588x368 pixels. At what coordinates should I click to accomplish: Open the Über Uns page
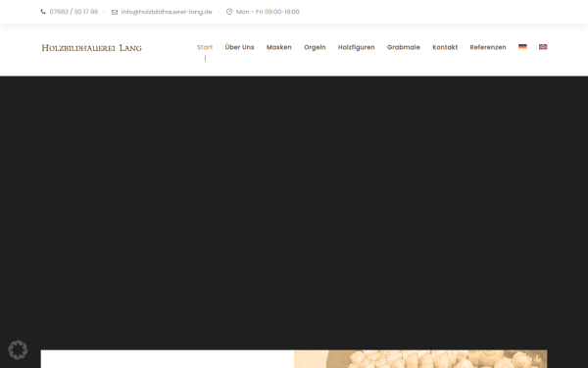click(x=239, y=47)
